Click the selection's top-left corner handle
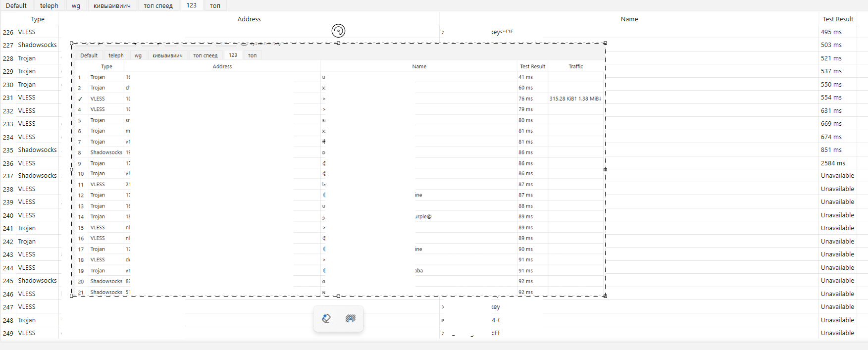Image resolution: width=868 pixels, height=350 pixels. point(72,43)
